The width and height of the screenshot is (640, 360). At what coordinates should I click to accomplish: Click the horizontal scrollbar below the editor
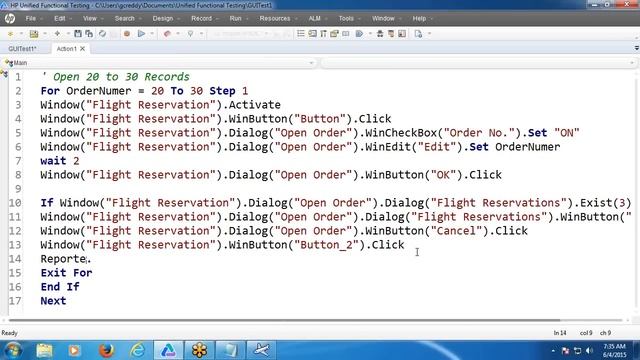tap(284, 320)
